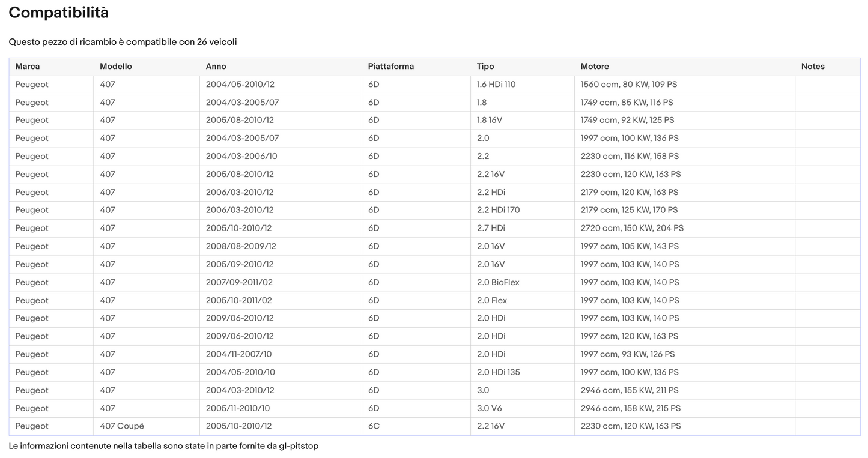Select the Tipo column header
Viewport: 868px width, 458px height.
pos(485,67)
